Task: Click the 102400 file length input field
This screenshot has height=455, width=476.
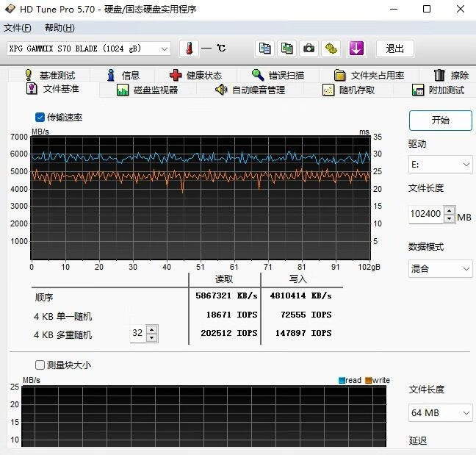Action: pyautogui.click(x=426, y=215)
